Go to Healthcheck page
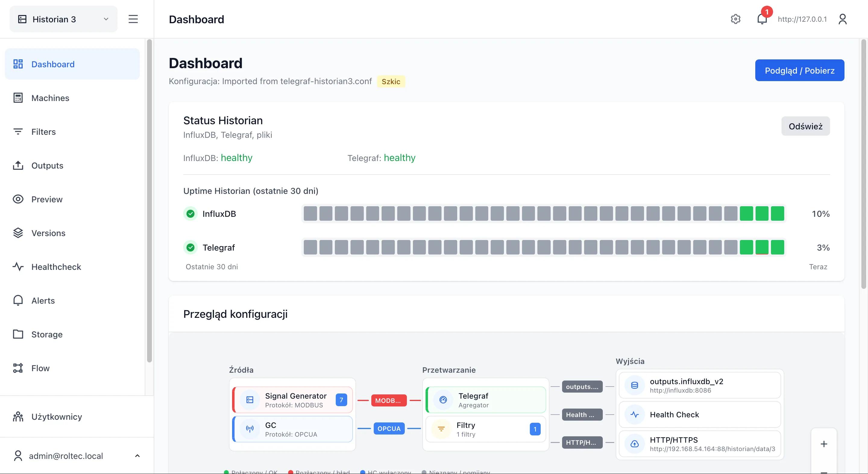This screenshot has height=474, width=868. (72, 267)
